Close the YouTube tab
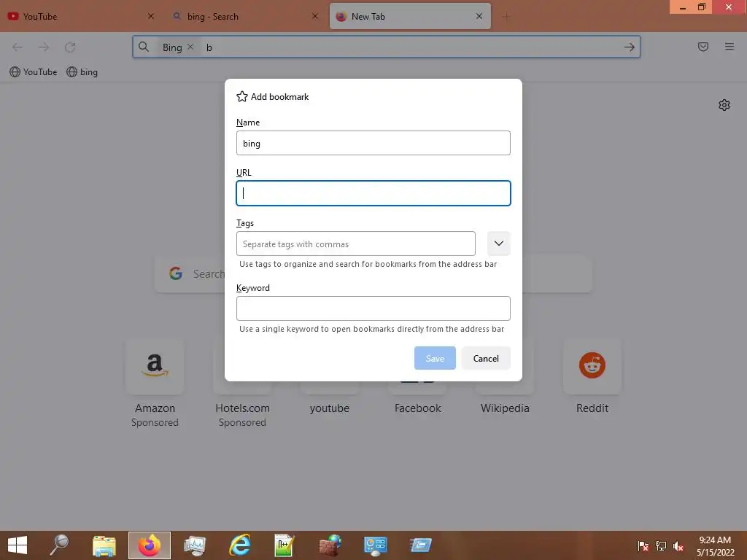This screenshot has width=747, height=560. coord(150,16)
